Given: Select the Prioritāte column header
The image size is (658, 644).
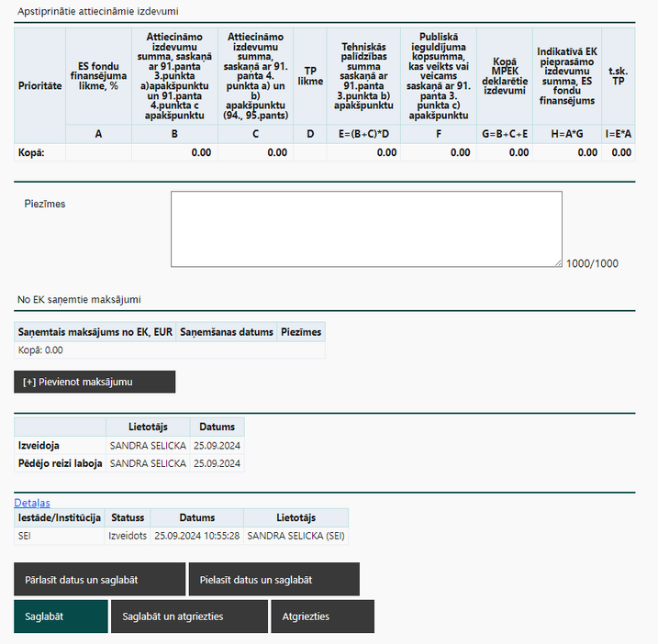Looking at the screenshot, I should 39,85.
